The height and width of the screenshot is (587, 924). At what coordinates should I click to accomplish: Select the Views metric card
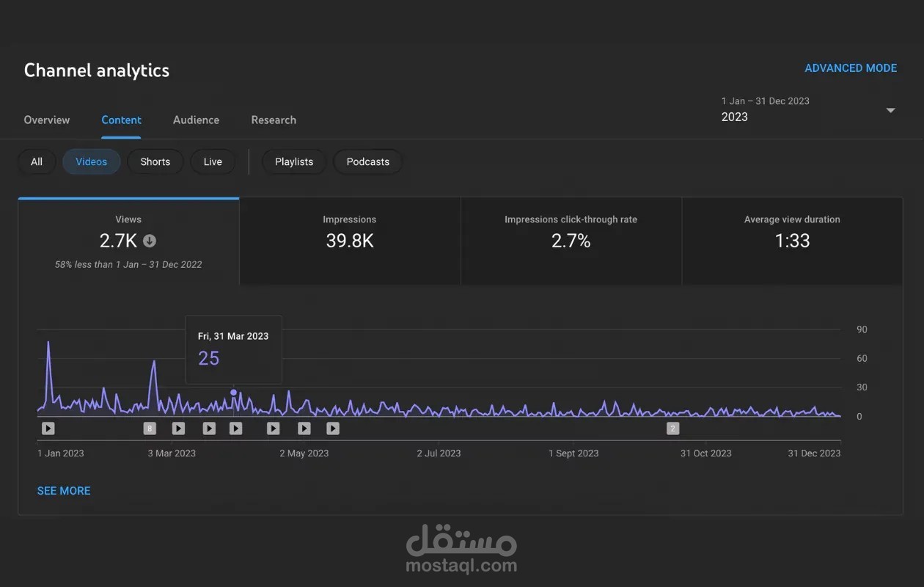128,241
